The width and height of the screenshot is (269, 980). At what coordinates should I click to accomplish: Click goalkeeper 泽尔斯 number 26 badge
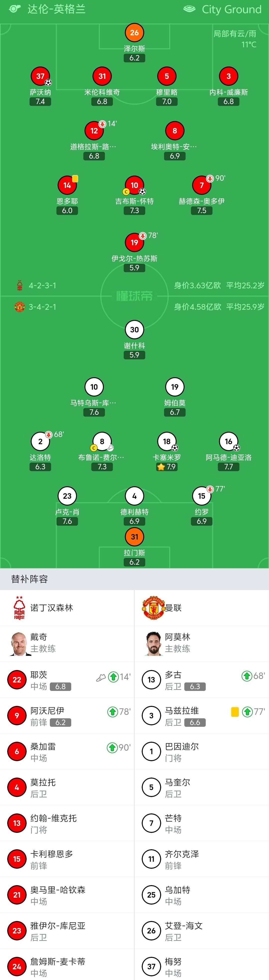click(x=134, y=33)
